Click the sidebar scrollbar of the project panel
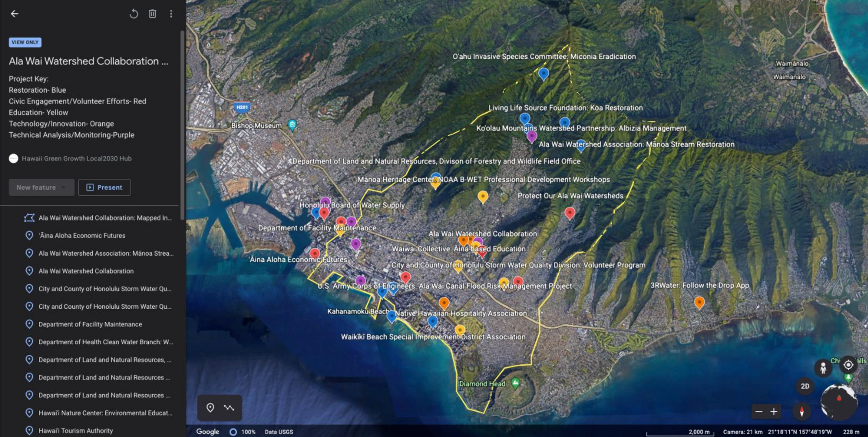Image resolution: width=868 pixels, height=437 pixels. point(182,126)
